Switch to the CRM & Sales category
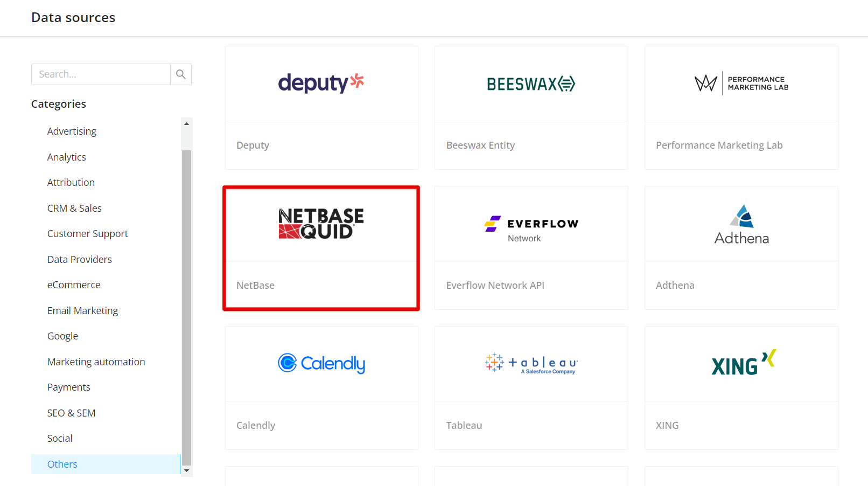The width and height of the screenshot is (868, 486). point(74,207)
